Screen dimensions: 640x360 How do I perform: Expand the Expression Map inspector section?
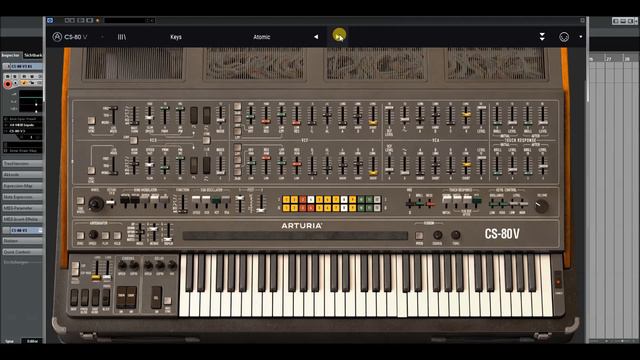(22, 186)
